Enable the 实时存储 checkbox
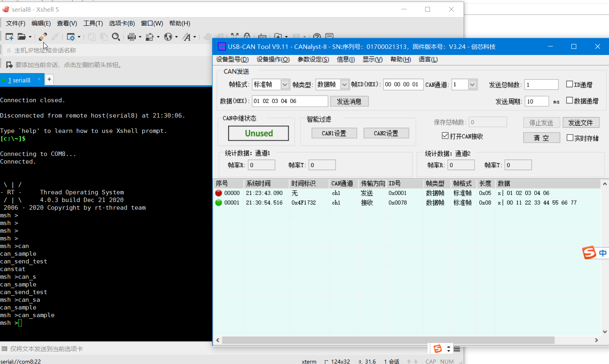This screenshot has height=364, width=609. tap(570, 138)
